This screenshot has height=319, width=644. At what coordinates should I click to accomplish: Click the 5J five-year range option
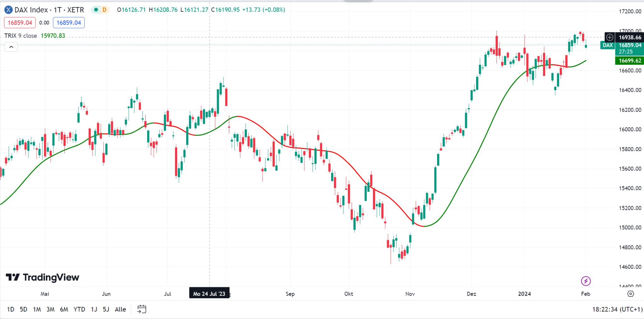point(106,309)
